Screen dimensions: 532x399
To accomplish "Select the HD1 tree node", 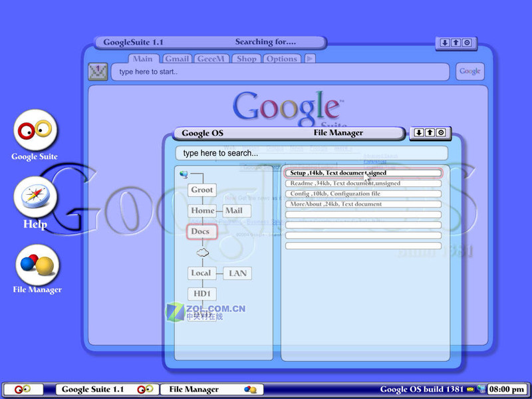I will 202,294.
